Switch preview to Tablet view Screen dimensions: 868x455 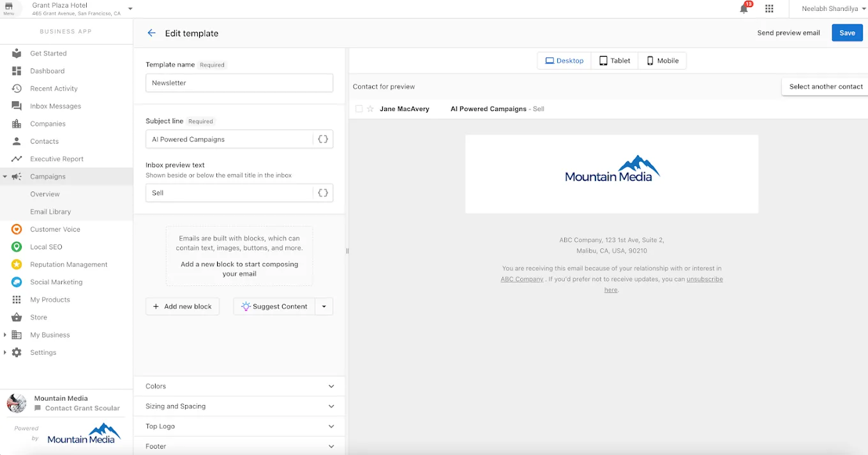tap(615, 61)
